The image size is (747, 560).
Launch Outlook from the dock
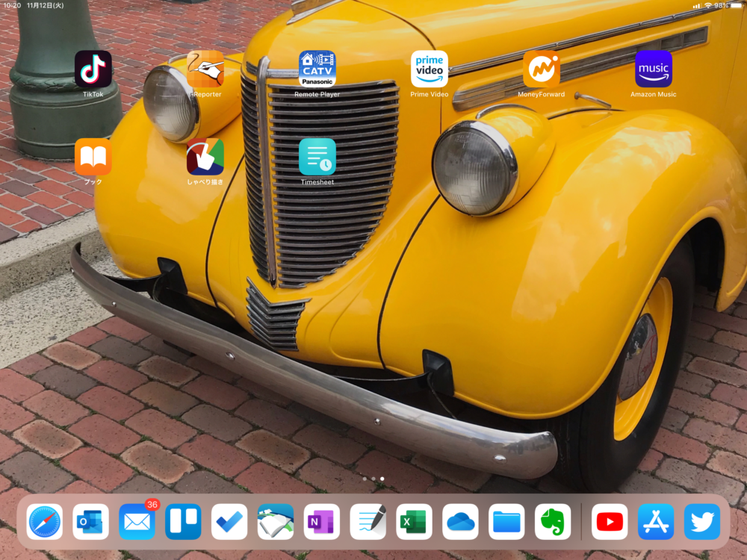(91, 522)
